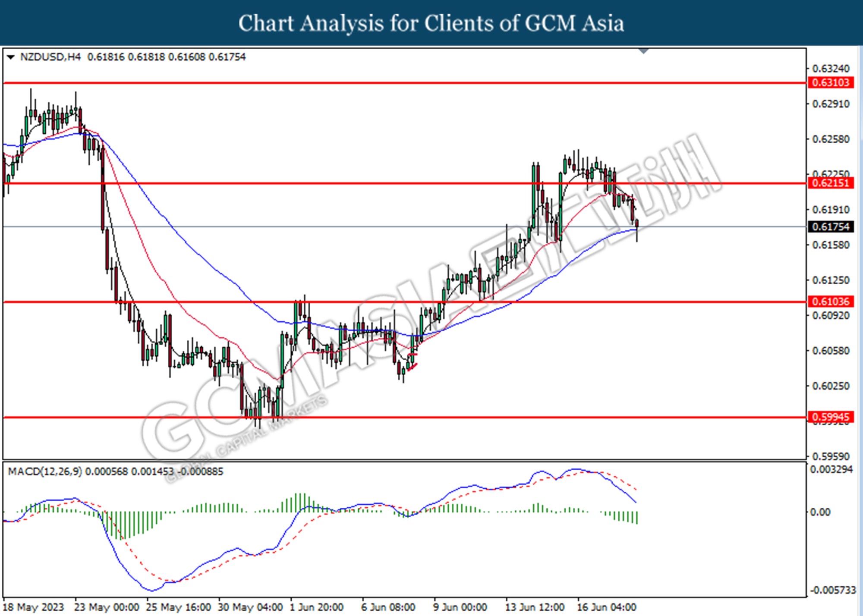Click the 23 May 00:00 time label
Viewport: 863px width, 616px height.
(107, 607)
